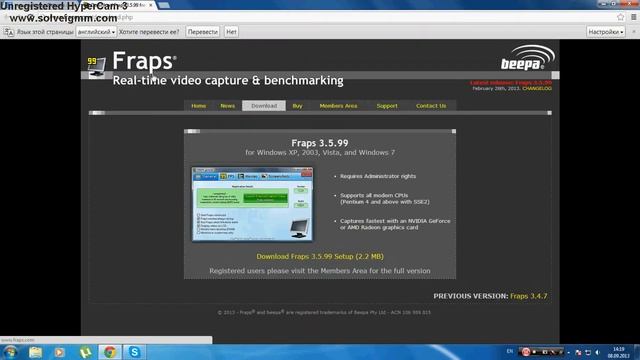Screen dimensions: 640x360
Task: Open the new tab button
Action: [x=164, y=5]
